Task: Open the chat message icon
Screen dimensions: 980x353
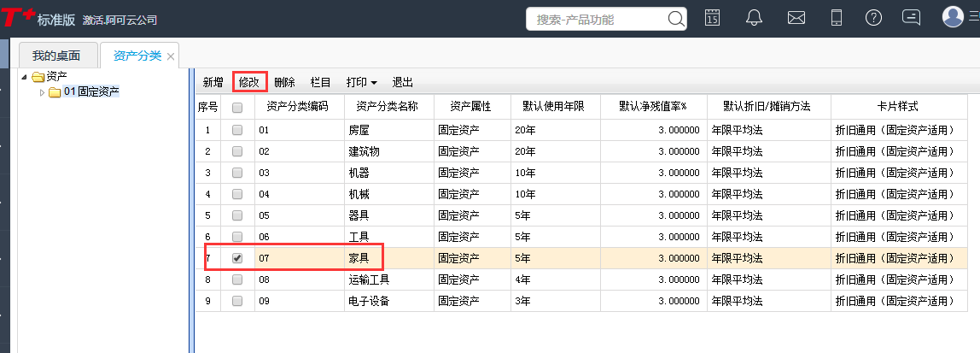Action: point(912,18)
